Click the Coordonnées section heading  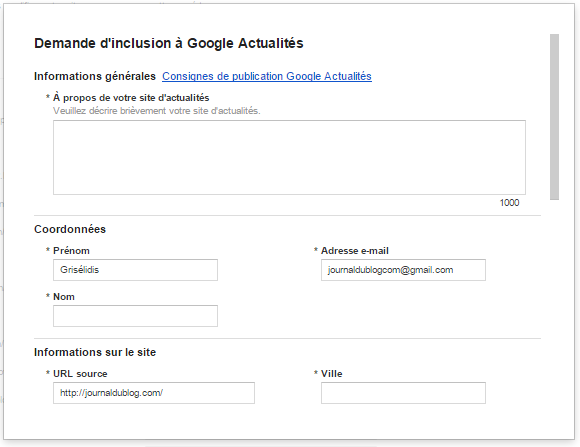click(70, 229)
